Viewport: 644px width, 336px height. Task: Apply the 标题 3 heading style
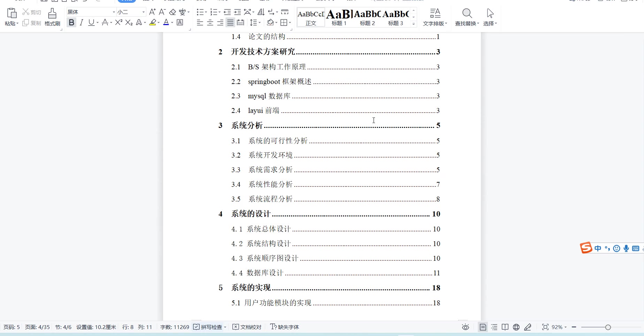(x=396, y=17)
